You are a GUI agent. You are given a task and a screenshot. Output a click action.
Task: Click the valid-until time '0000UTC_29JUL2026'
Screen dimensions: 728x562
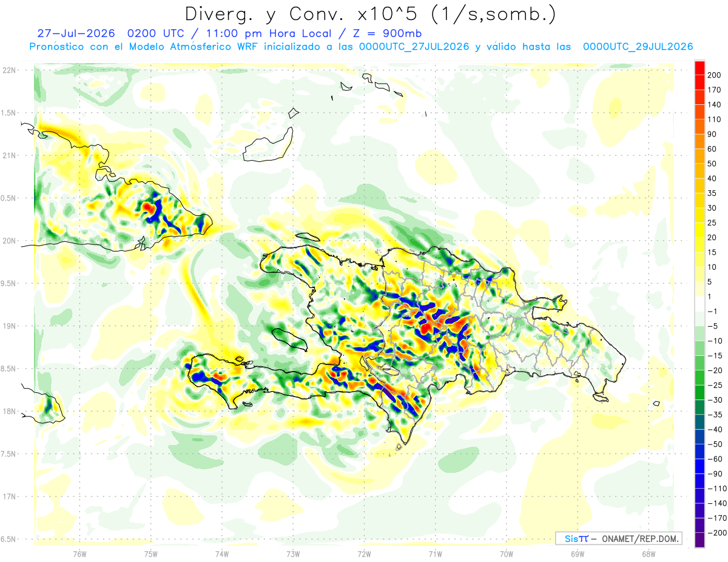pyautogui.click(x=638, y=47)
